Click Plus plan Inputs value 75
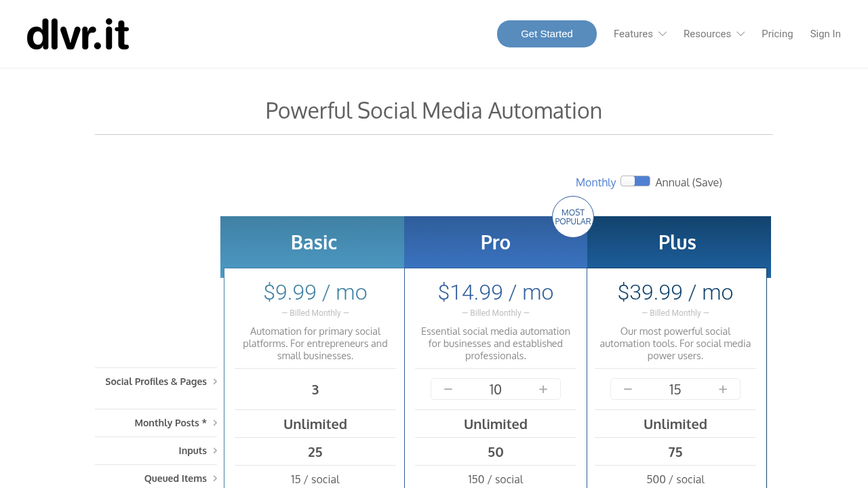Screen dimensions: 868x488 [675, 452]
